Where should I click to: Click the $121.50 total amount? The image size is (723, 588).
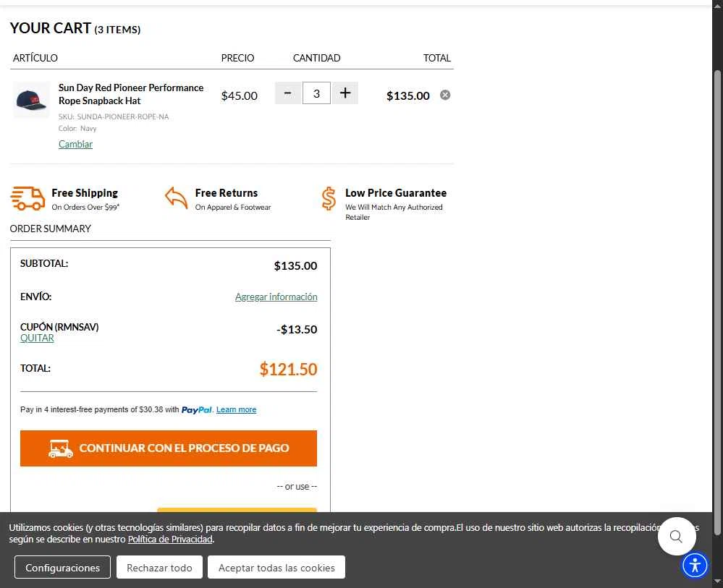tap(288, 369)
